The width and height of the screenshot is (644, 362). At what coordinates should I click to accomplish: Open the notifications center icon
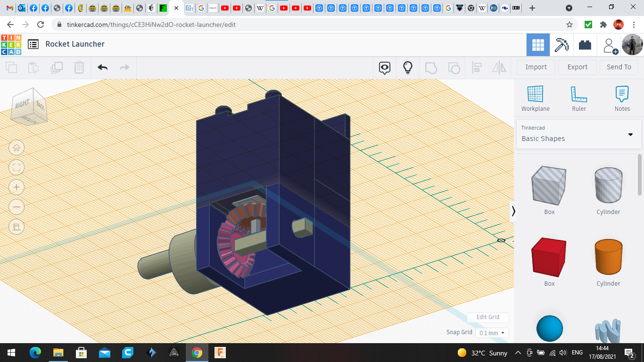point(629,353)
